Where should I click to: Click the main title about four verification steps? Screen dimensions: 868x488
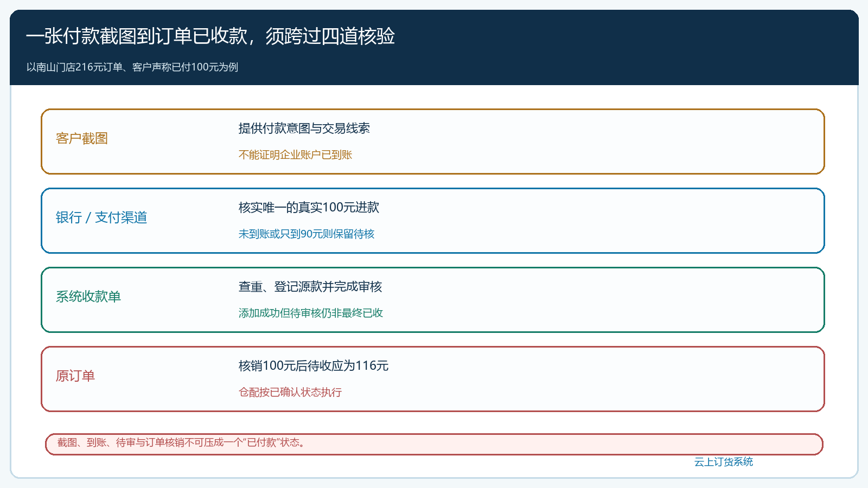click(210, 36)
